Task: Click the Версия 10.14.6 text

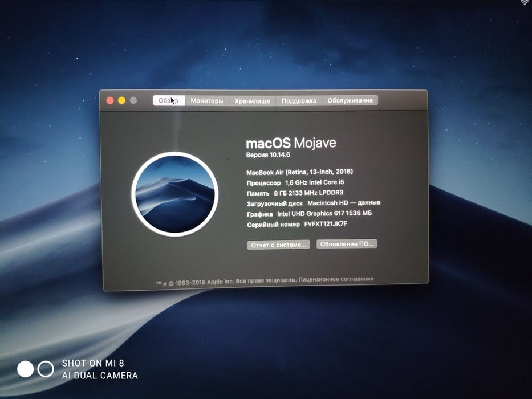Action: (268, 155)
